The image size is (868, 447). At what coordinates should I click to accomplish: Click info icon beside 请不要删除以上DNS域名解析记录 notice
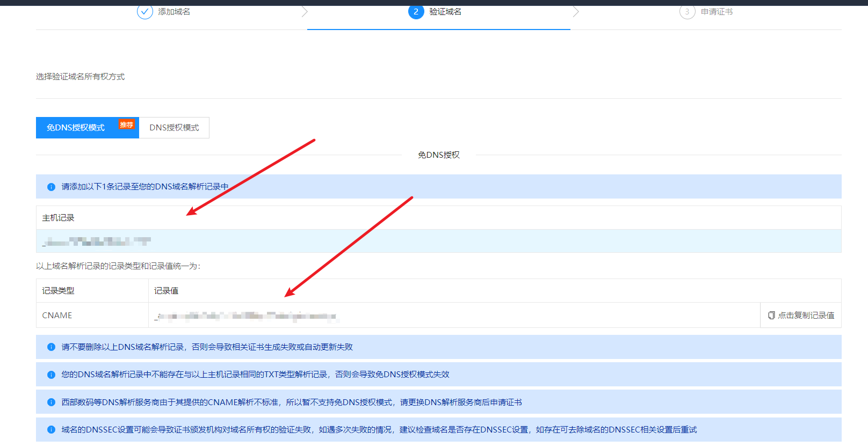coord(51,347)
